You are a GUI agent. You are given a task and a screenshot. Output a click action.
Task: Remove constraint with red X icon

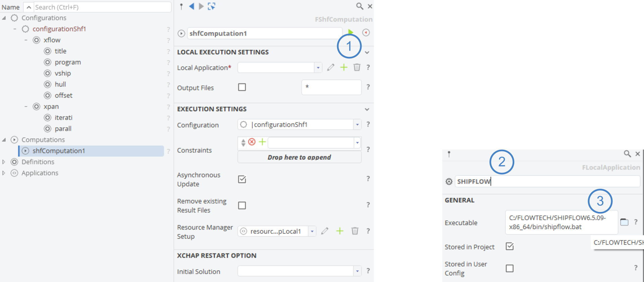pyautogui.click(x=252, y=142)
